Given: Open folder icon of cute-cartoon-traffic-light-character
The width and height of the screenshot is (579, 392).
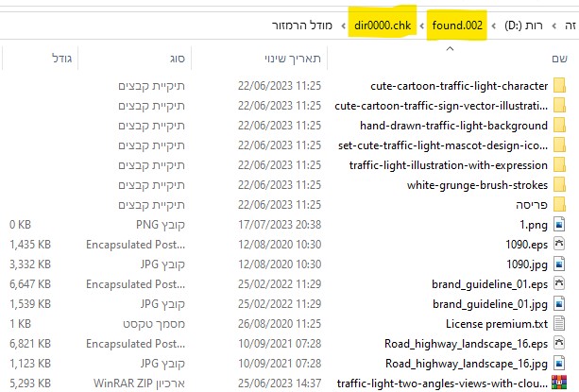Looking at the screenshot, I should tap(559, 85).
